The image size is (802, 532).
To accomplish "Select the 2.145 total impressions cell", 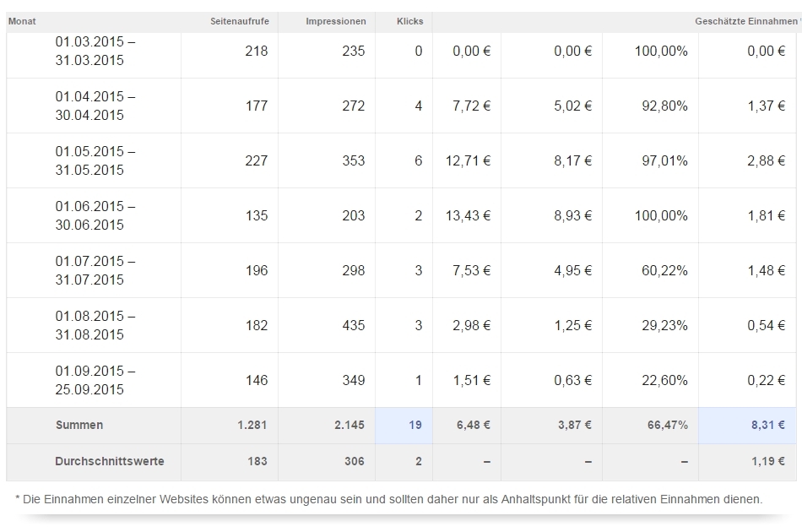I will (348, 426).
